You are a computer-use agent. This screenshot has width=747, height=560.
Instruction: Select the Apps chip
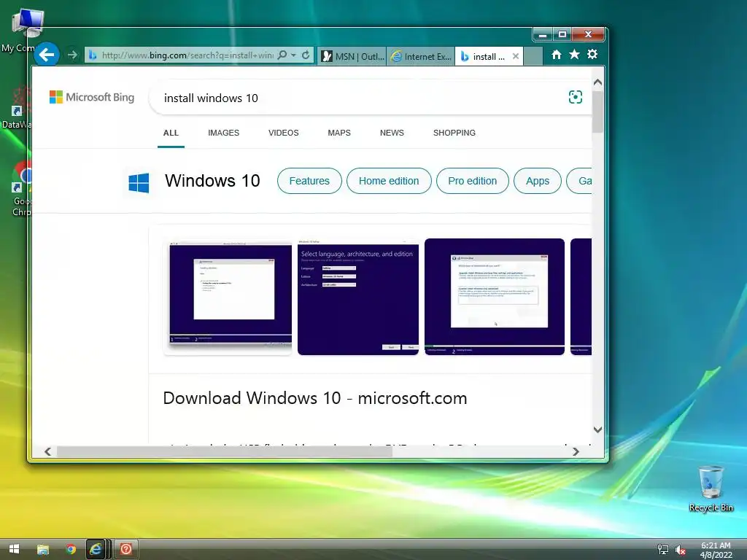pos(538,181)
